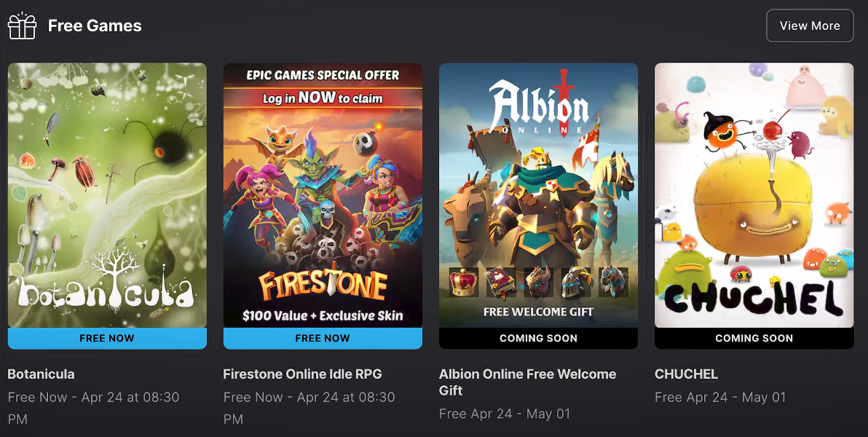
Task: Open the Albion Online cover art
Action: click(538, 195)
